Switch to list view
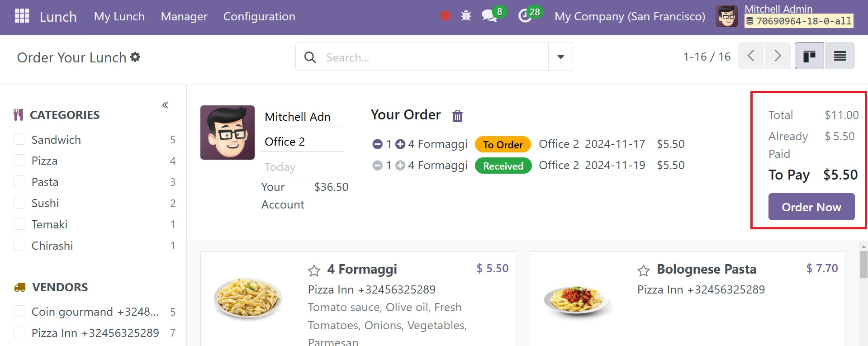This screenshot has width=868, height=346. [840, 56]
